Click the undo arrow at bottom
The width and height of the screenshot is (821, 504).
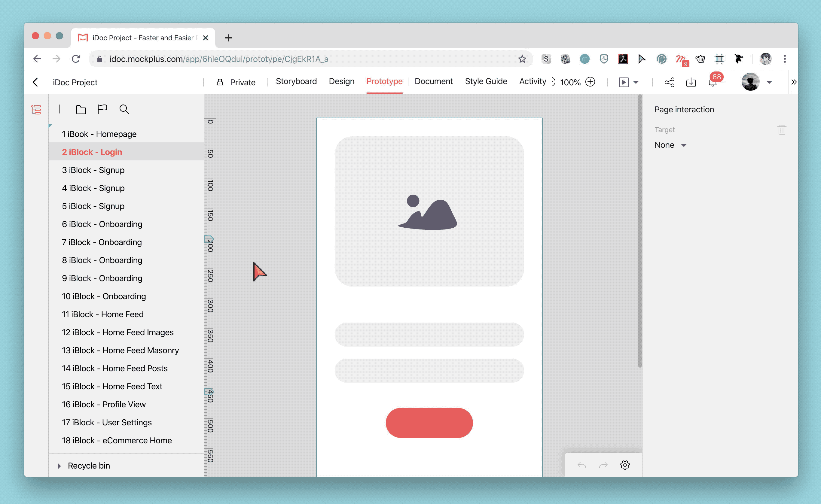[581, 465]
